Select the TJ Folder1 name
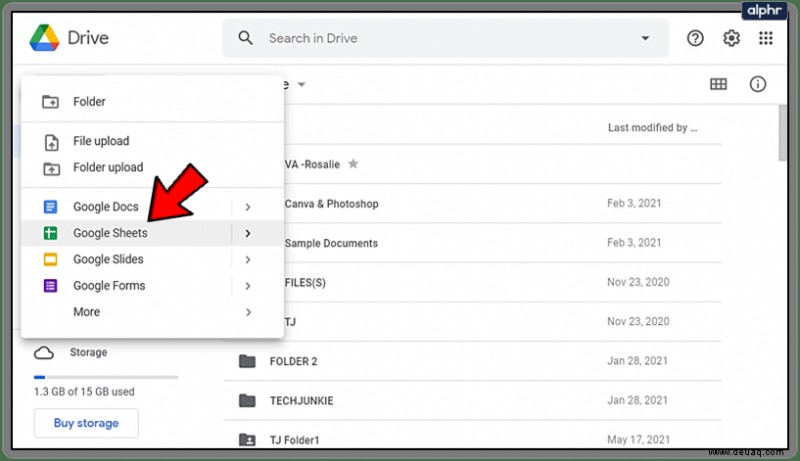This screenshot has height=461, width=800. (x=294, y=440)
